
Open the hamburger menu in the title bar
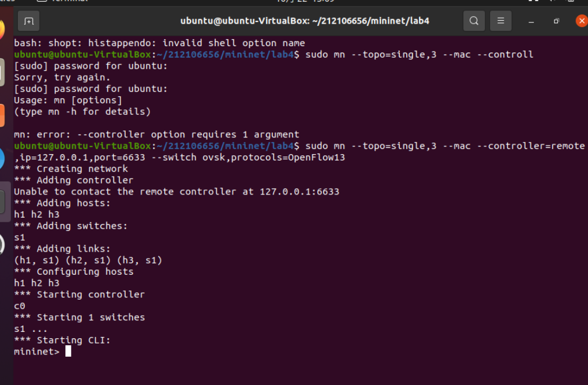click(501, 21)
